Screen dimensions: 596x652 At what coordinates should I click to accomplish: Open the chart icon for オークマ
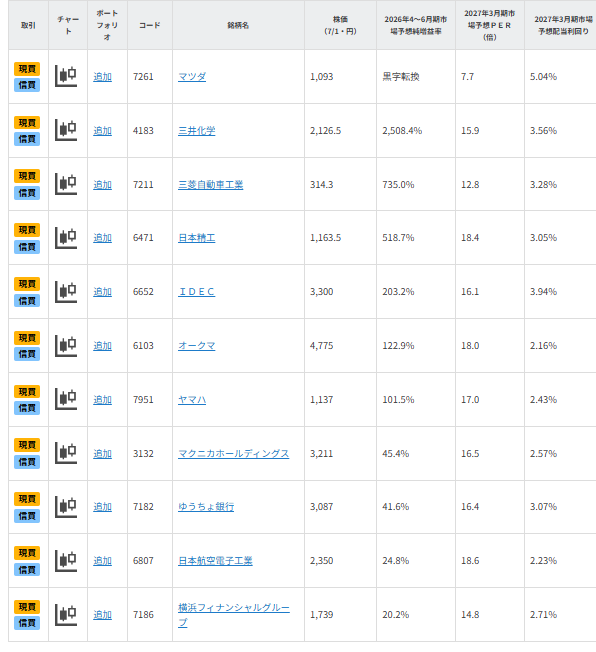[x=66, y=346]
